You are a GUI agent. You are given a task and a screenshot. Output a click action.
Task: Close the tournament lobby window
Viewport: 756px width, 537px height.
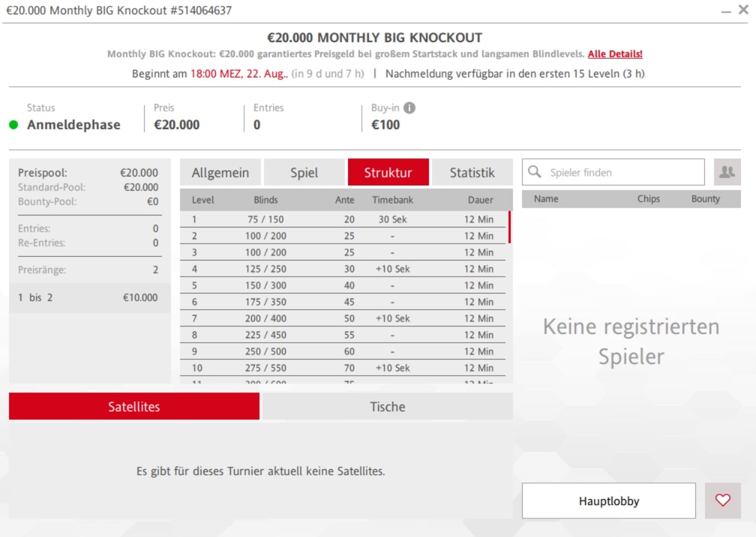click(x=743, y=10)
